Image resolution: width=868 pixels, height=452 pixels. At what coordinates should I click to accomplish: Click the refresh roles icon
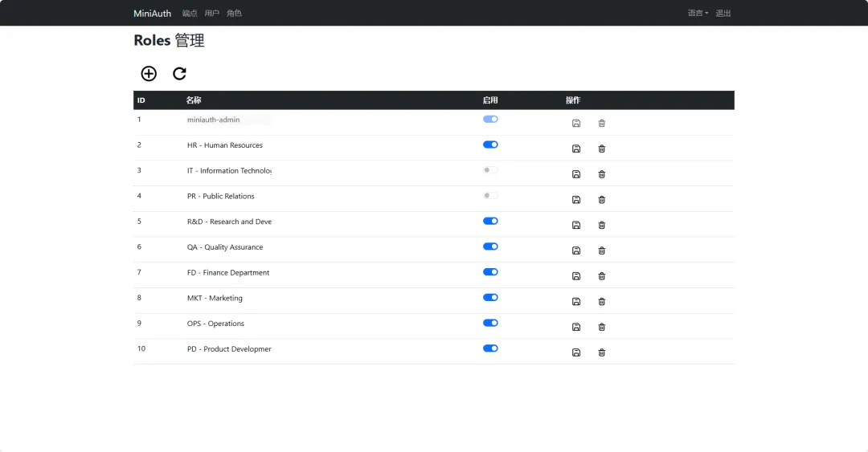click(x=179, y=74)
